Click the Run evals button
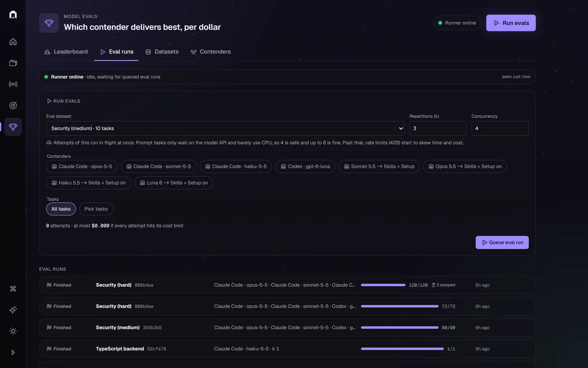Viewport: 588px width, 368px height. (511, 23)
